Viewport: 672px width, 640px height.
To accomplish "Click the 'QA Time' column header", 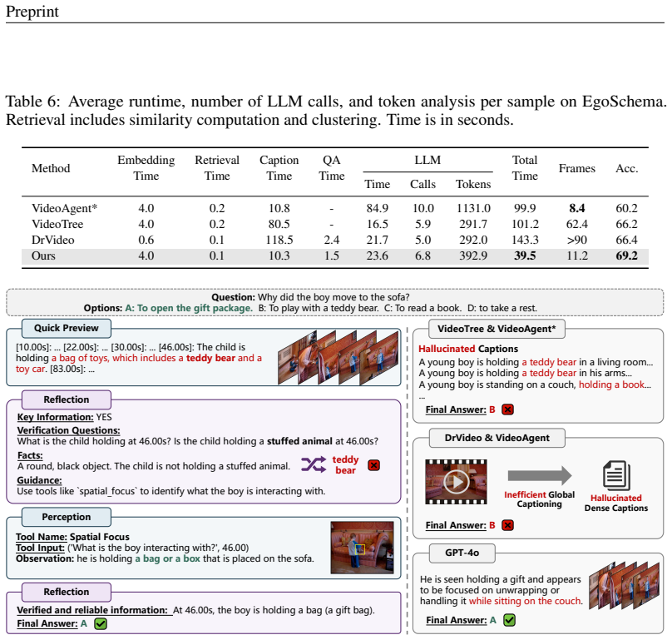I will click(x=332, y=168).
